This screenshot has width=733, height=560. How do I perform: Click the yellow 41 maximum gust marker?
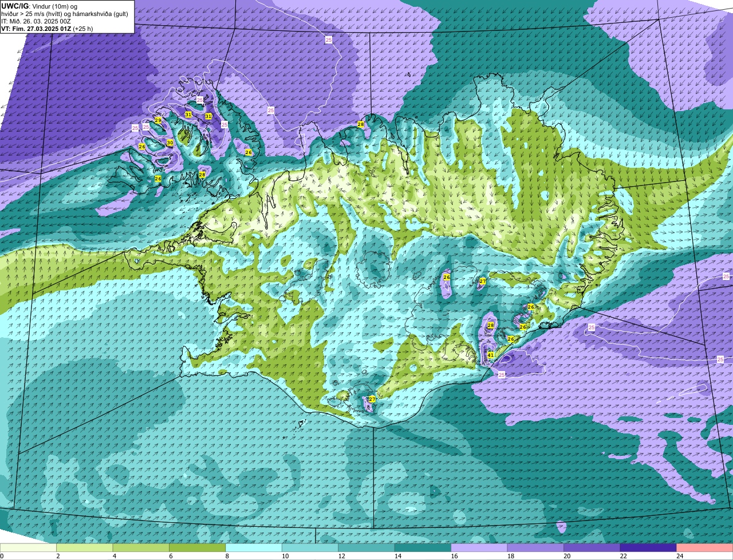(x=490, y=355)
